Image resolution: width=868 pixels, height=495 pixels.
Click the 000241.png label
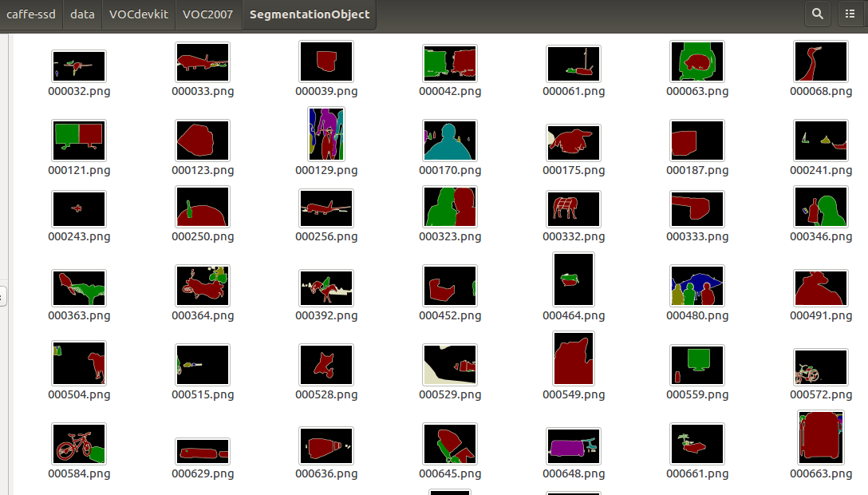click(820, 171)
